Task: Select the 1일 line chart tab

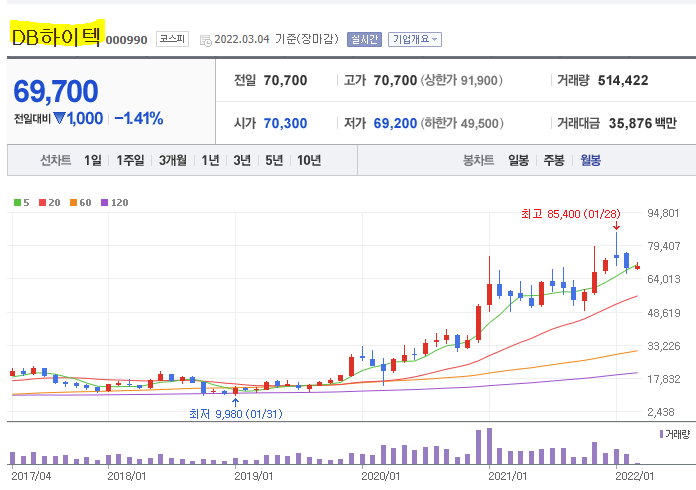Action: point(93,160)
